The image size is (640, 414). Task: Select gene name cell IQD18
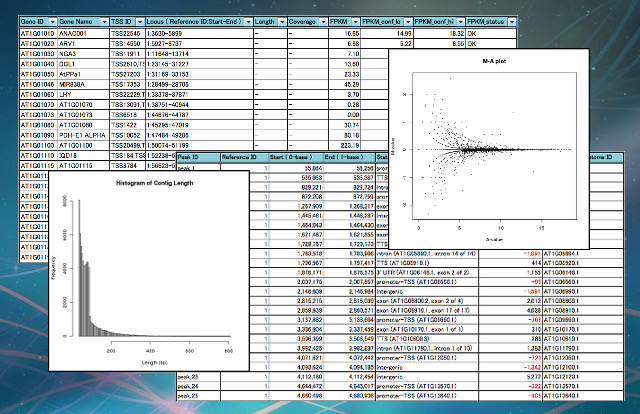(x=83, y=156)
